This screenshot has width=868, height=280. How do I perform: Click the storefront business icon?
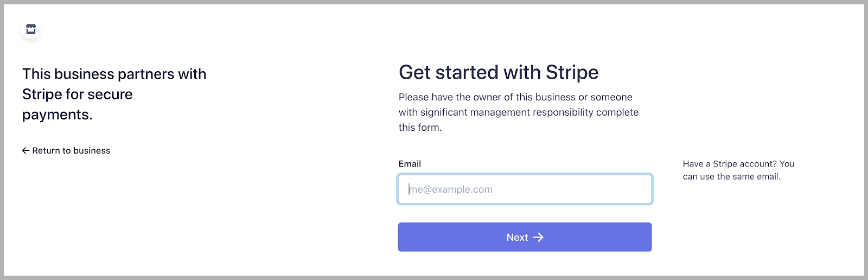[x=31, y=29]
